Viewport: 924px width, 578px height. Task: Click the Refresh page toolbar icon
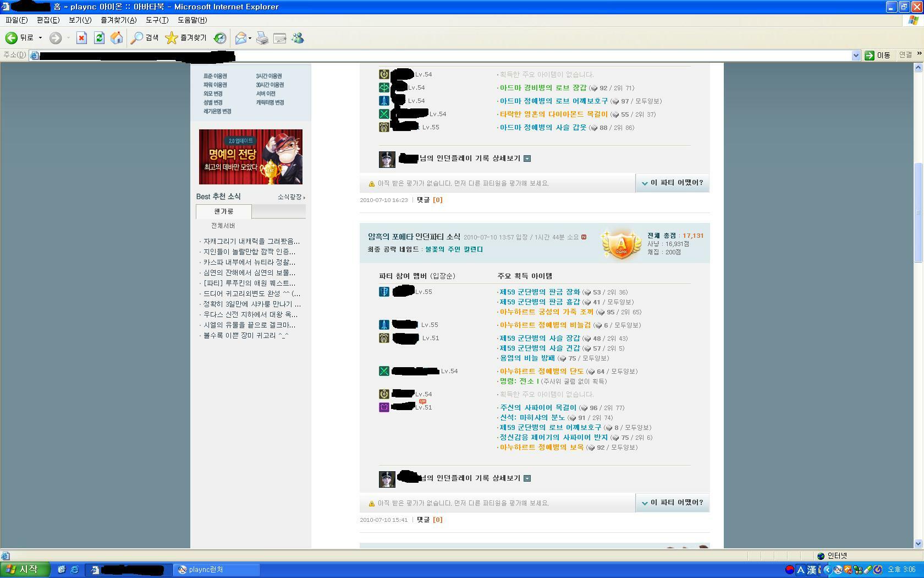(x=99, y=38)
